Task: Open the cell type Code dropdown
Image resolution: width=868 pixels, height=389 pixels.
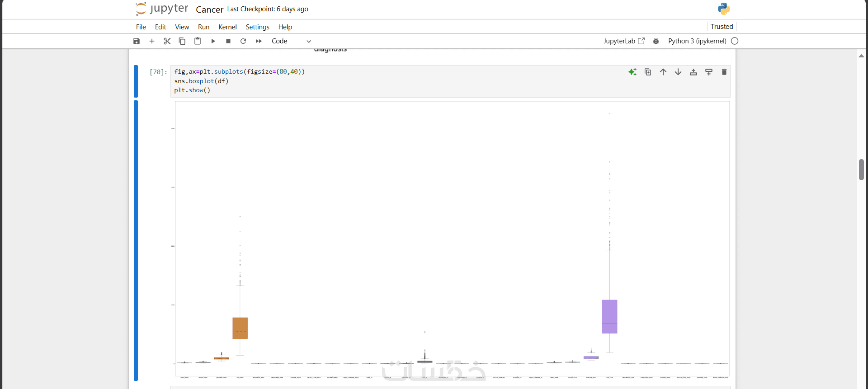Action: pos(291,41)
